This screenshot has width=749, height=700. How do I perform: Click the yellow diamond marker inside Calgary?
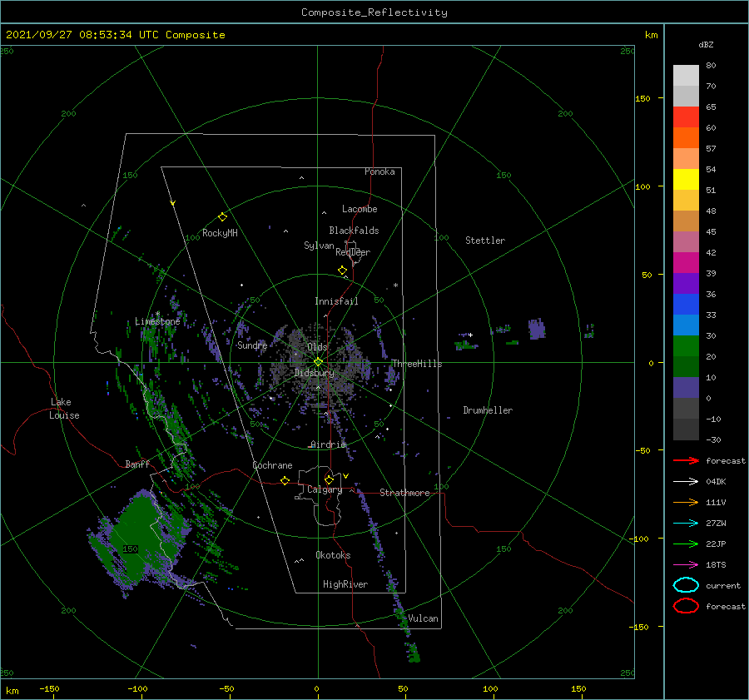[x=329, y=479]
